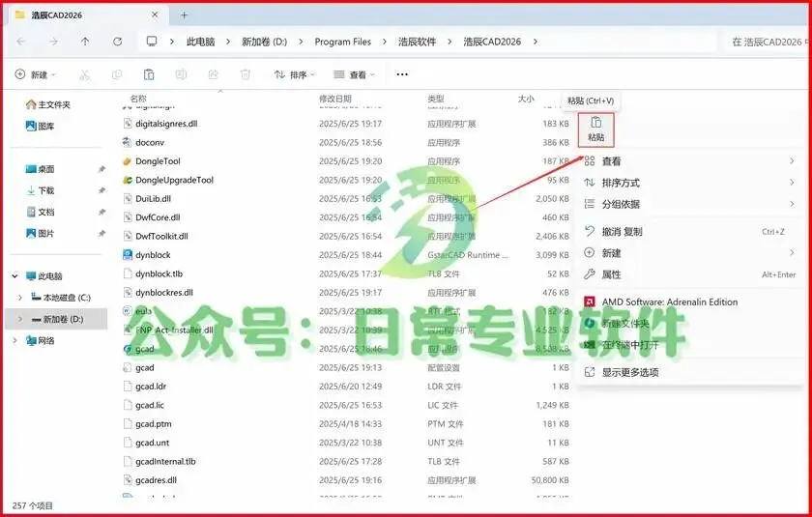Expand 排序方式 submenu in context menu
Viewport: 812px width, 517px height.
[x=690, y=183]
